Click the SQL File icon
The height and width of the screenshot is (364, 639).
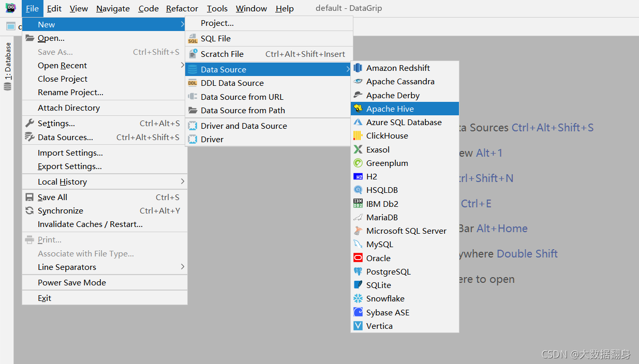click(x=192, y=39)
